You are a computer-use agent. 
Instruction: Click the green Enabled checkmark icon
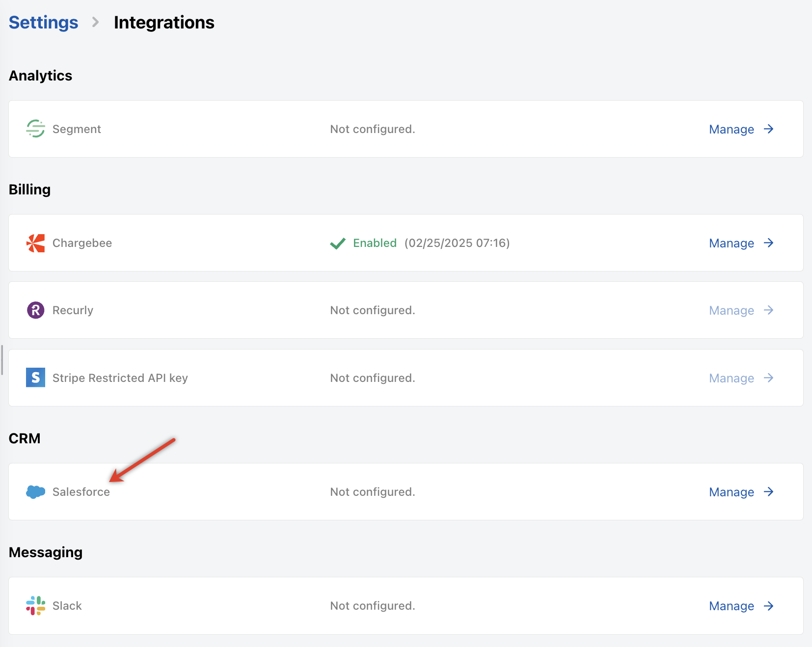coord(338,243)
